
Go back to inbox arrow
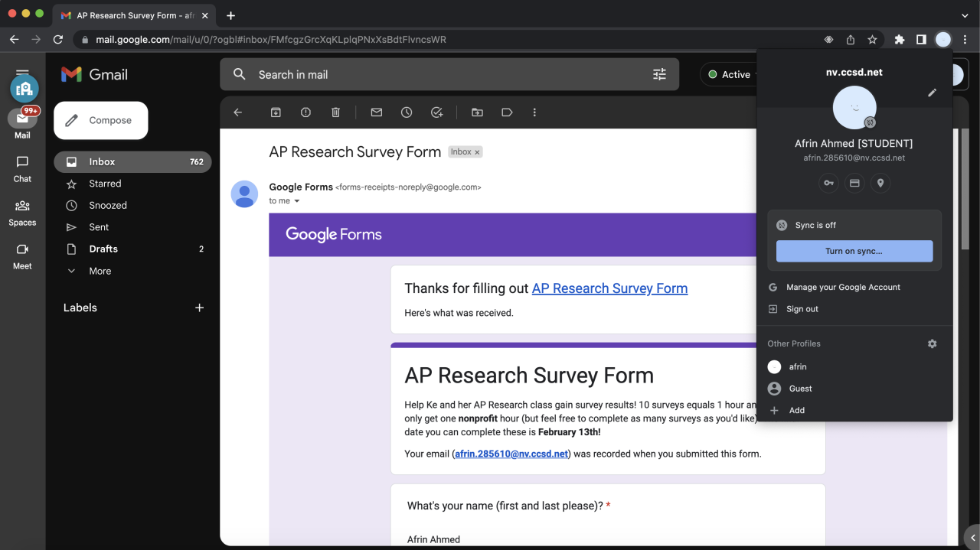click(x=237, y=112)
